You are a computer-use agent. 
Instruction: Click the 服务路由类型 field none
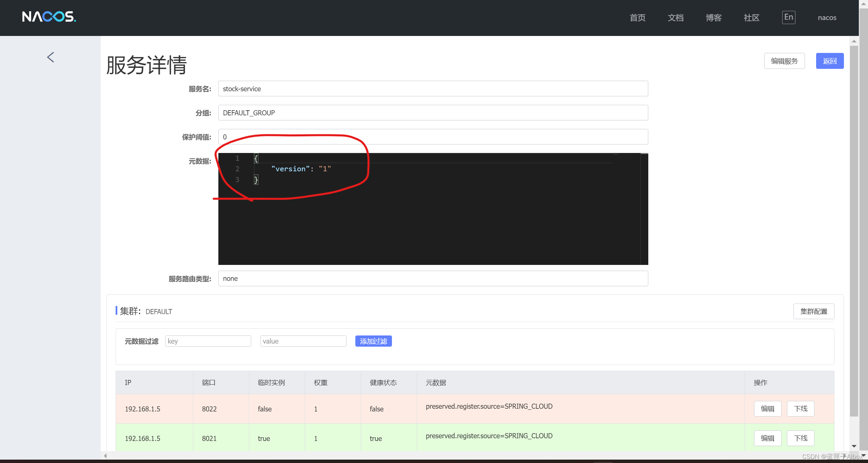[433, 278]
